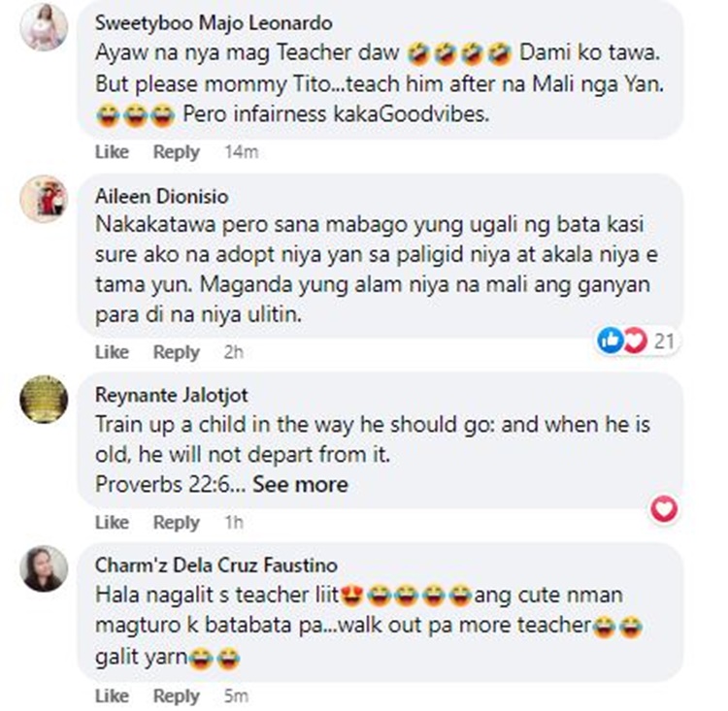Click Reynante Jalotjot's round avatar
728x711 pixels.
[44, 399]
